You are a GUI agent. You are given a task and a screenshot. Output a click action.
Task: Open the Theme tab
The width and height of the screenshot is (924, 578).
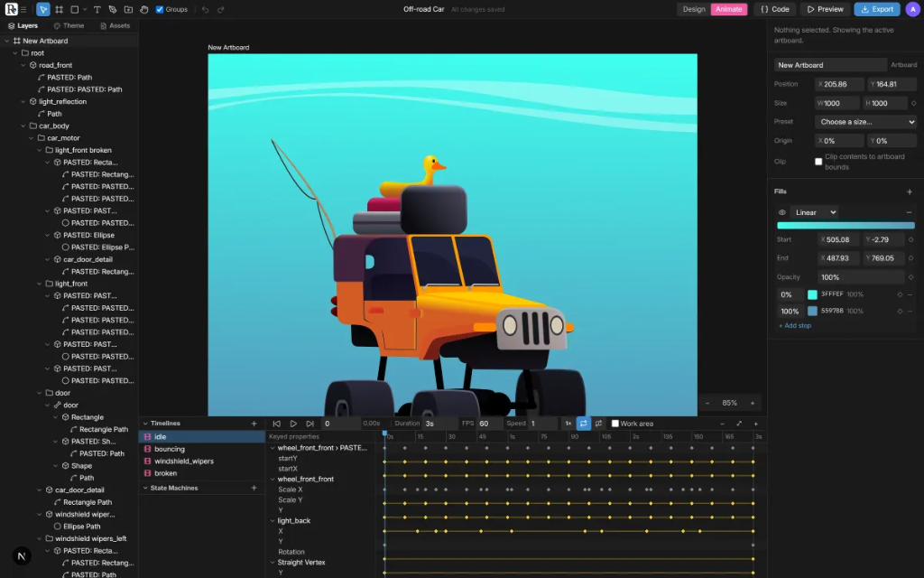(x=69, y=26)
